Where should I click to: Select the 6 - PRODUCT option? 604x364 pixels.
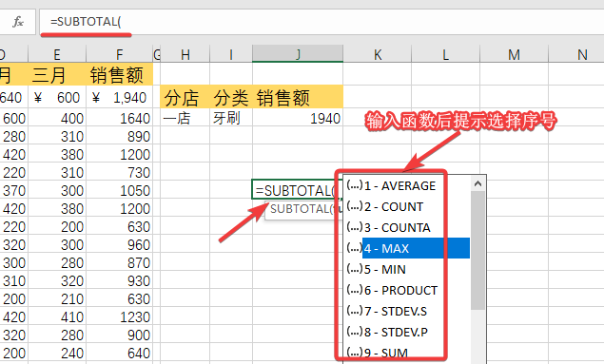(x=407, y=290)
